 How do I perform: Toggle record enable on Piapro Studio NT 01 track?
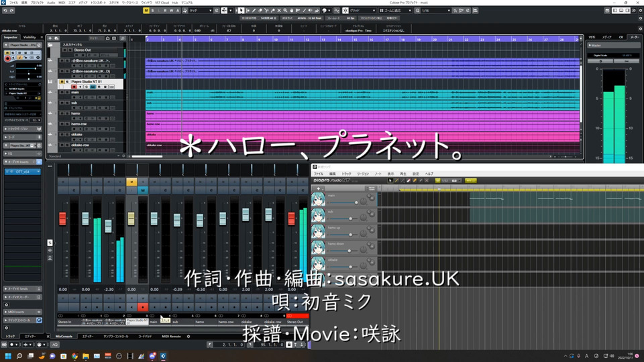pyautogui.click(x=74, y=87)
